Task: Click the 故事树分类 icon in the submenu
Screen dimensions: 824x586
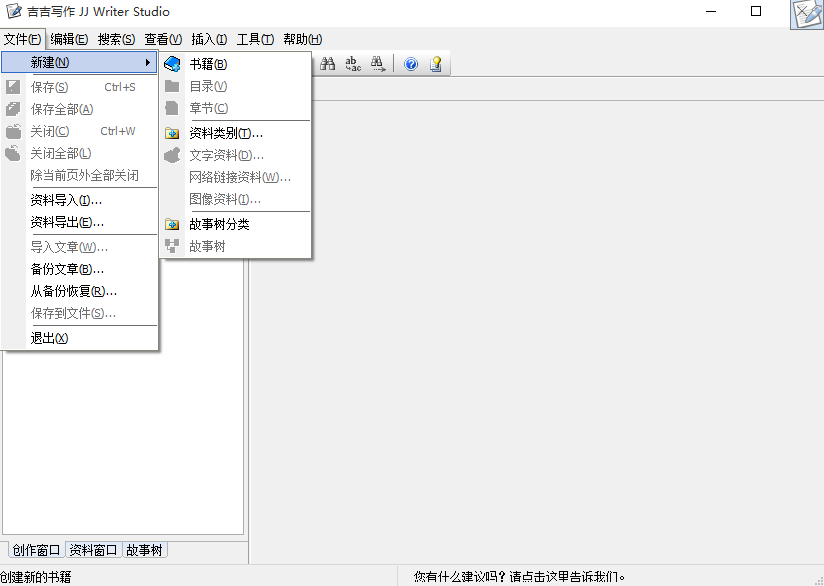Action: click(x=172, y=224)
